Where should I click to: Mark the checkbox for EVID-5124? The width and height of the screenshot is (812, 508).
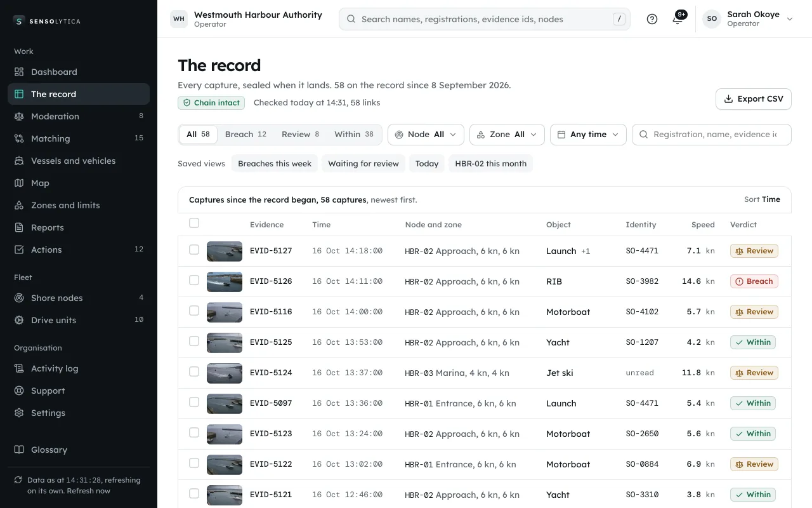tap(194, 371)
